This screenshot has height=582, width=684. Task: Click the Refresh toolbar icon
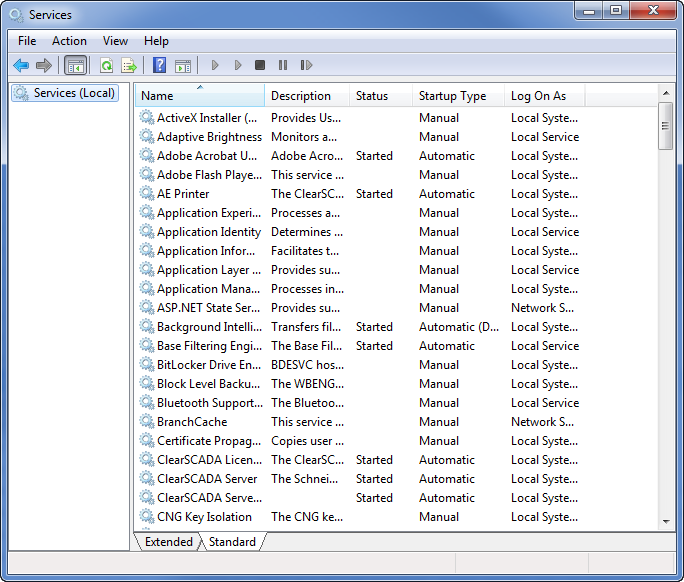pyautogui.click(x=106, y=65)
